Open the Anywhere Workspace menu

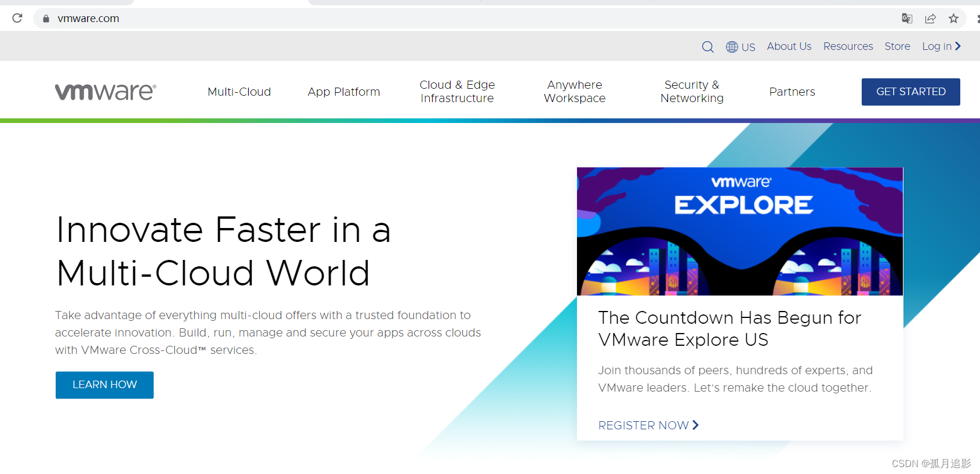[x=575, y=92]
